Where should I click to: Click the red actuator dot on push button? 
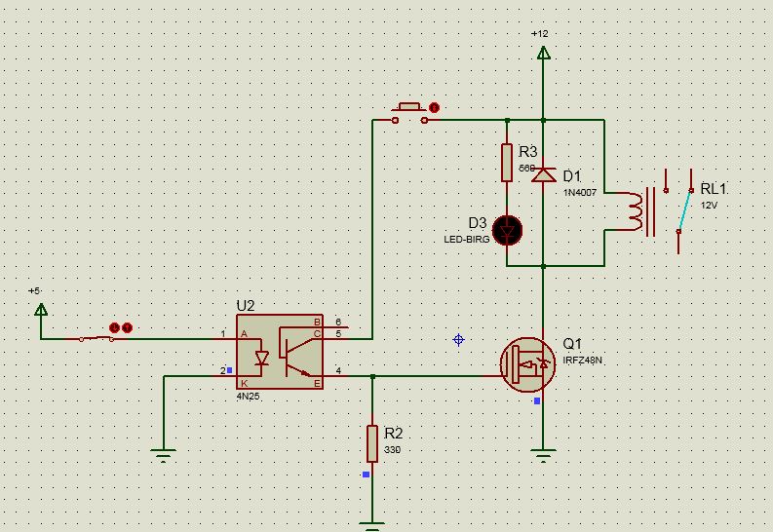pos(434,107)
